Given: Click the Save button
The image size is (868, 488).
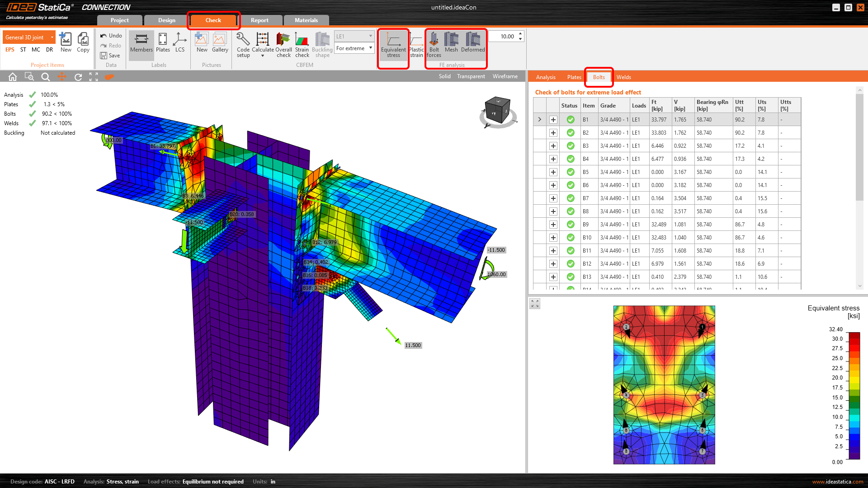Looking at the screenshot, I should click(110, 56).
